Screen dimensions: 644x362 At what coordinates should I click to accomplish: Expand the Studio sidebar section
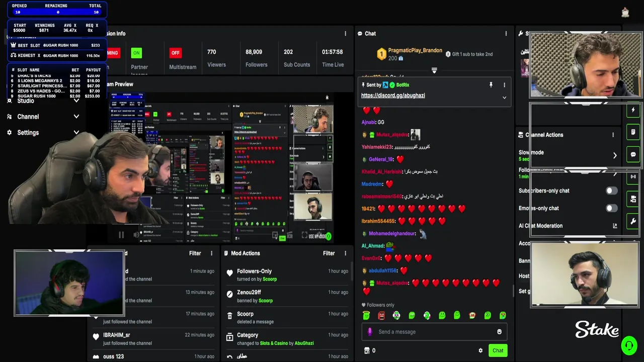76,101
